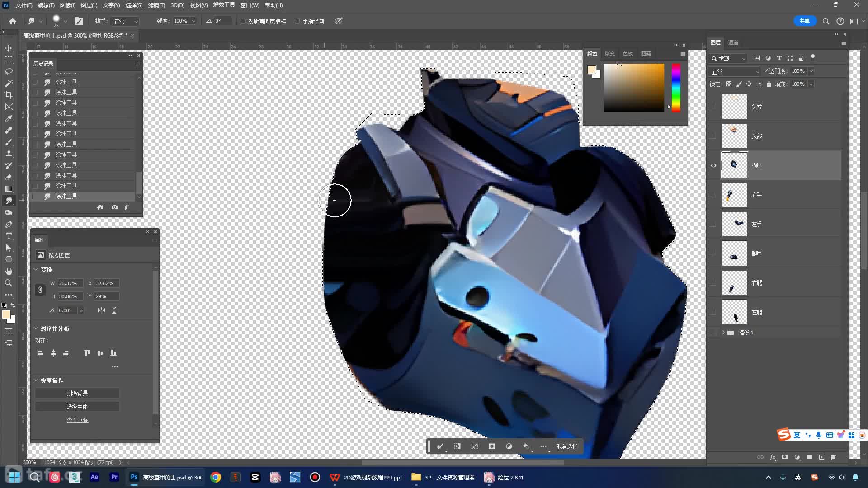Viewport: 868px width, 488px height.
Task: Click add layer style fx icon
Action: [x=773, y=457]
